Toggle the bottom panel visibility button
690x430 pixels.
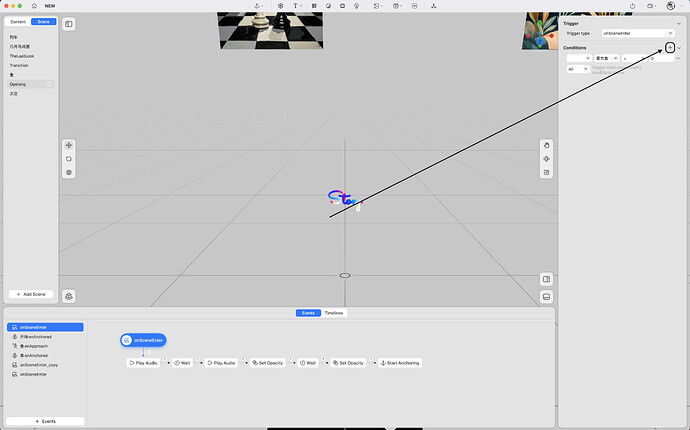tap(547, 296)
